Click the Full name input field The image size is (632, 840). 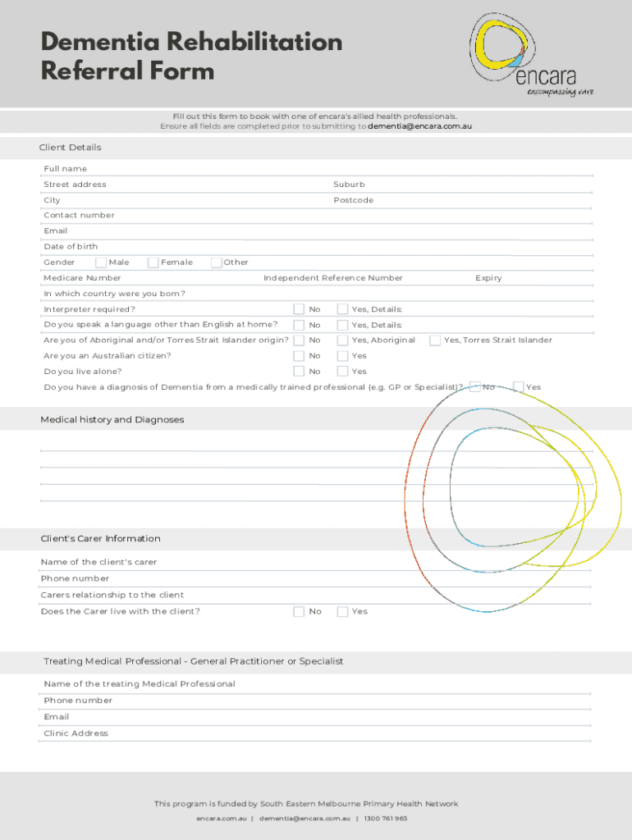point(328,169)
